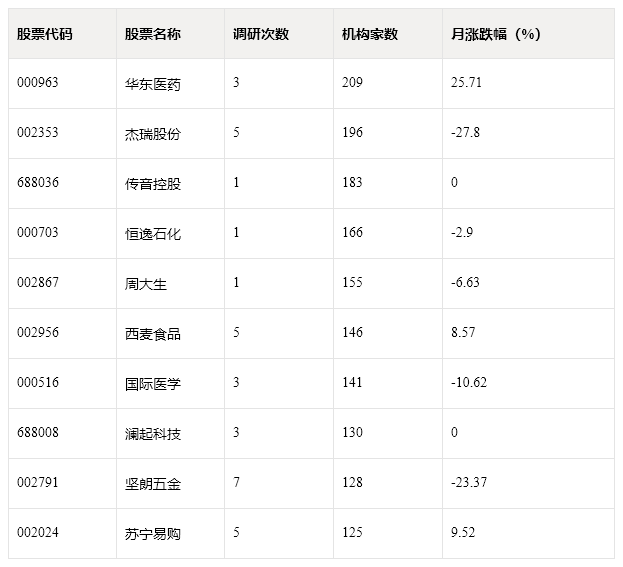
Task: Click survey count 5 in 西麦食品 row
Action: point(236,333)
